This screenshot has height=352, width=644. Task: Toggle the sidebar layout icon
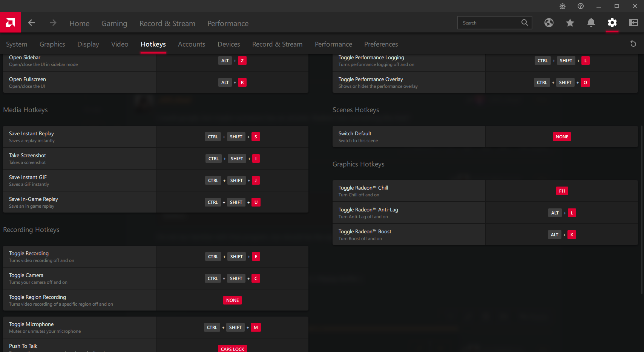click(x=633, y=23)
